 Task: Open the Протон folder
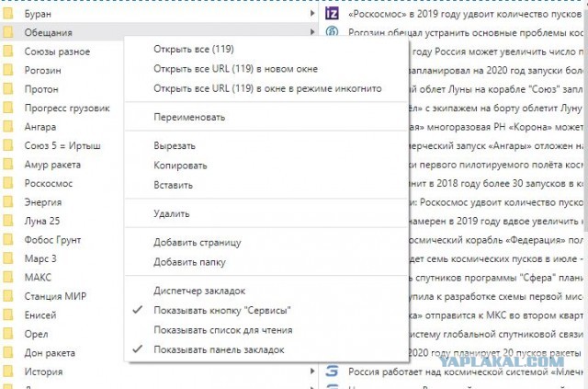coord(41,89)
